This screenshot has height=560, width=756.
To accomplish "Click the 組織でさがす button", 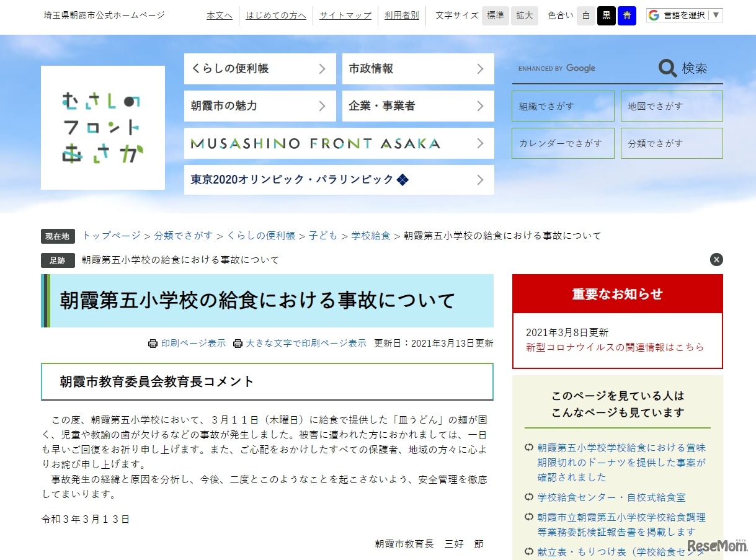I will (563, 106).
